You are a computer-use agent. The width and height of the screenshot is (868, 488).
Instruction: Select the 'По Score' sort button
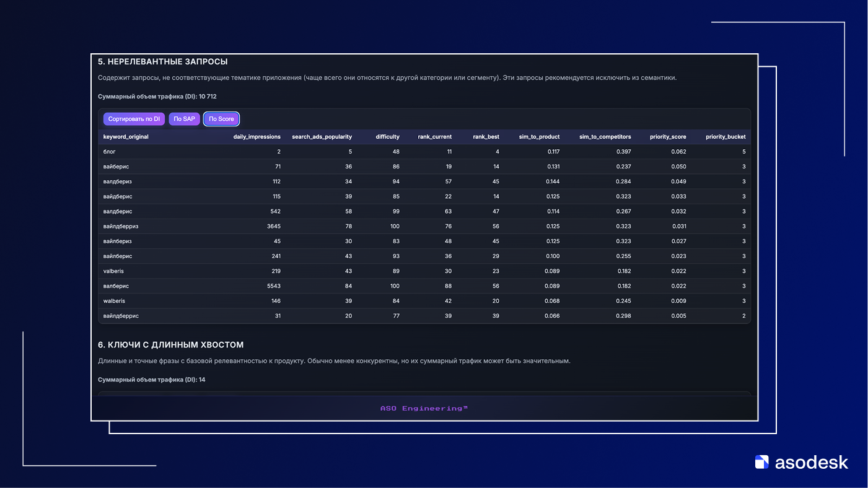(x=221, y=119)
